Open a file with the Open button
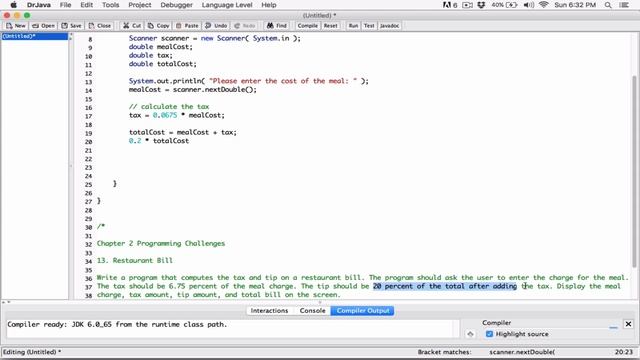This screenshot has height=360, width=640. (x=43, y=26)
